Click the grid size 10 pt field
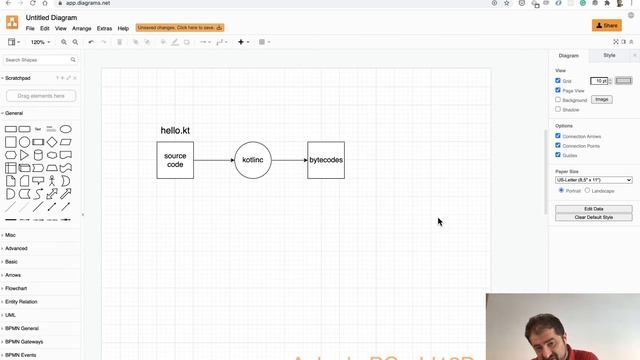Viewport: 640px width, 360px height. 599,81
